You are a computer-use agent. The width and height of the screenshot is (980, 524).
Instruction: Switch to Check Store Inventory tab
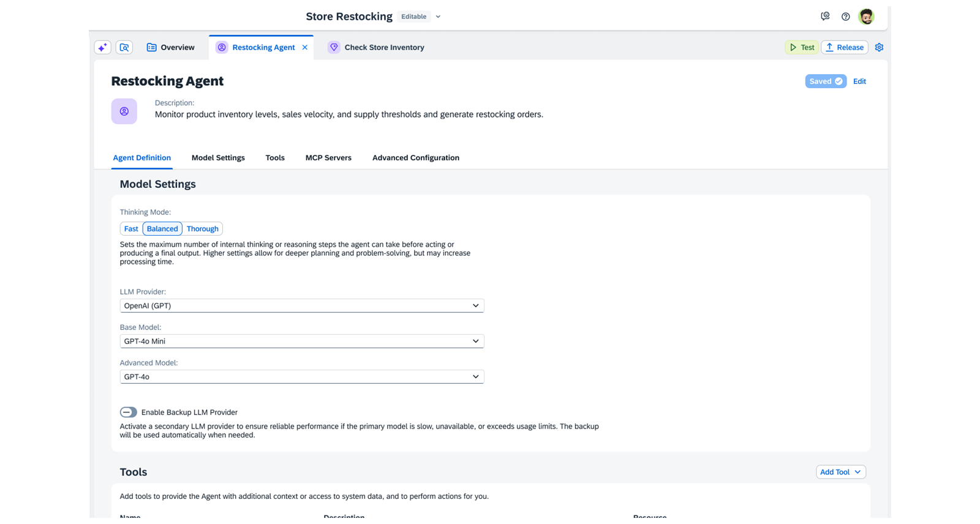(376, 47)
